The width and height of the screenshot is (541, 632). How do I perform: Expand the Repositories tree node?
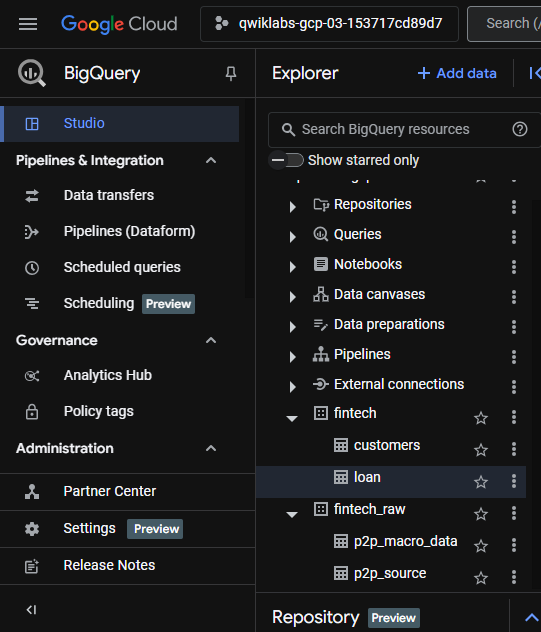click(x=293, y=207)
